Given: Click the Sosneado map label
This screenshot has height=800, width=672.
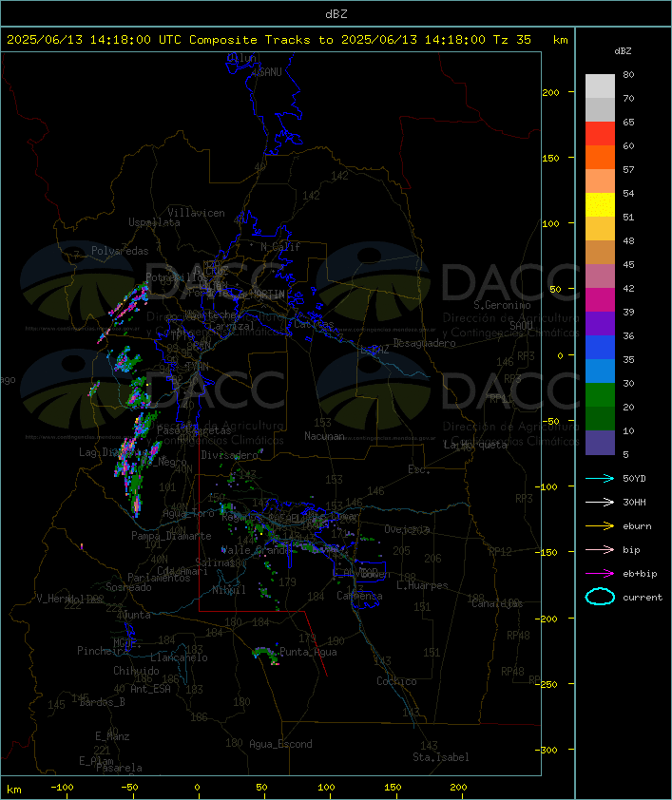Looking at the screenshot, I should (128, 587).
